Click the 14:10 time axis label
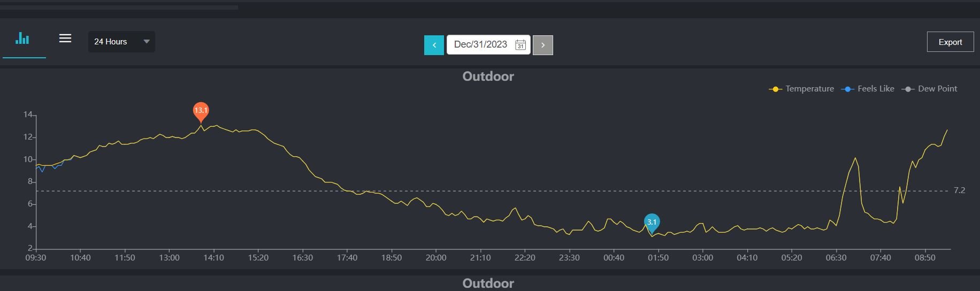This screenshot has height=291, width=980. [x=213, y=258]
